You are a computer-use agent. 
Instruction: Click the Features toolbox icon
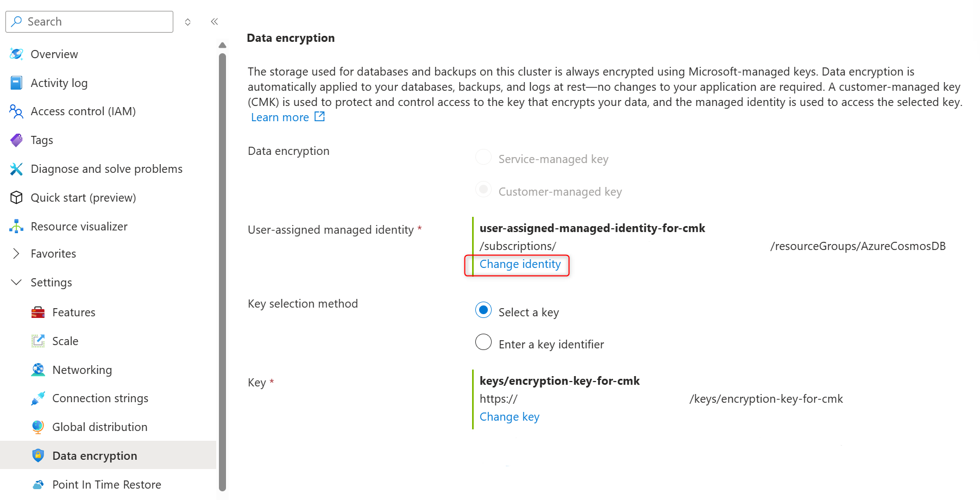pyautogui.click(x=38, y=312)
